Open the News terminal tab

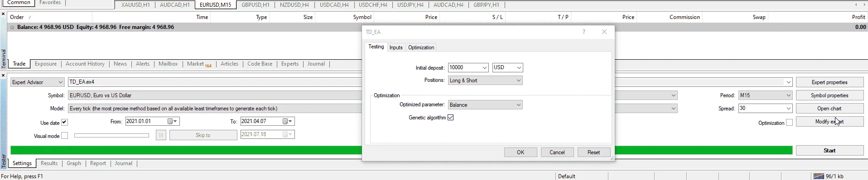coord(120,64)
